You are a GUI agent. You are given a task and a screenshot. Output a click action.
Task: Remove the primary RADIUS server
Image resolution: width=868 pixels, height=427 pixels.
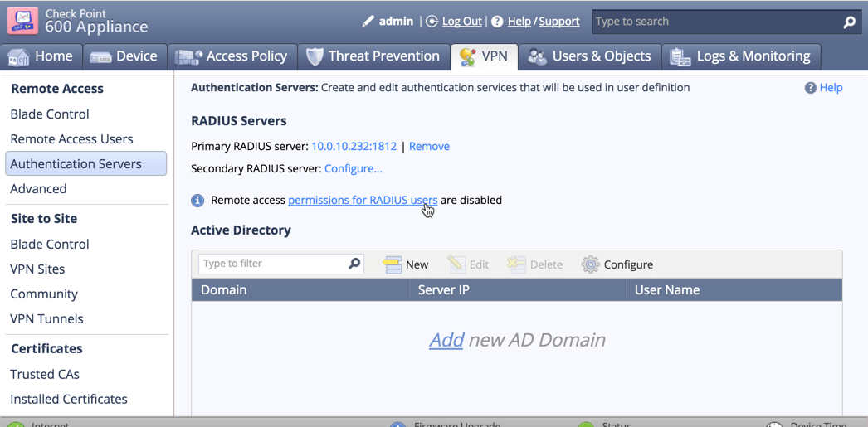click(x=429, y=146)
